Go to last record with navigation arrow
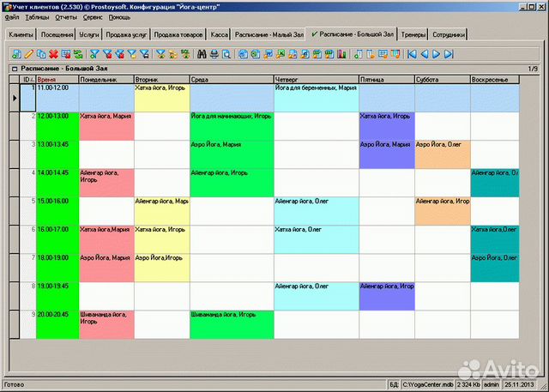The width and height of the screenshot is (549, 392). 449,54
